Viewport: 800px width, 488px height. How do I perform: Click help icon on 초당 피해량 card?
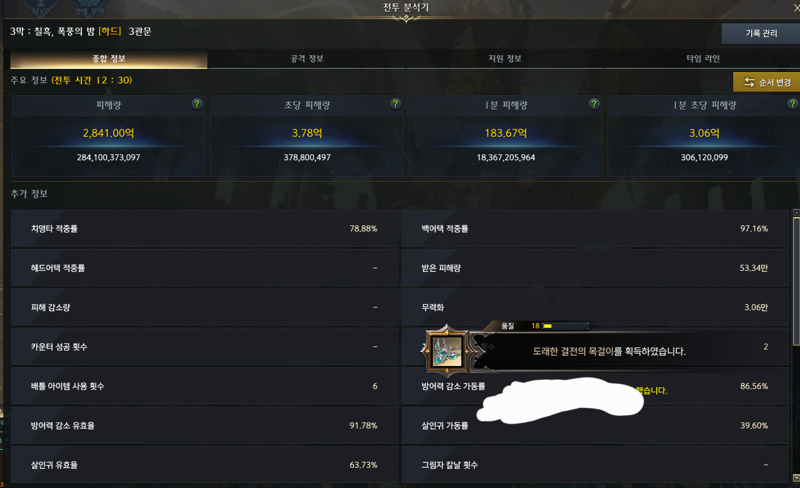click(395, 104)
